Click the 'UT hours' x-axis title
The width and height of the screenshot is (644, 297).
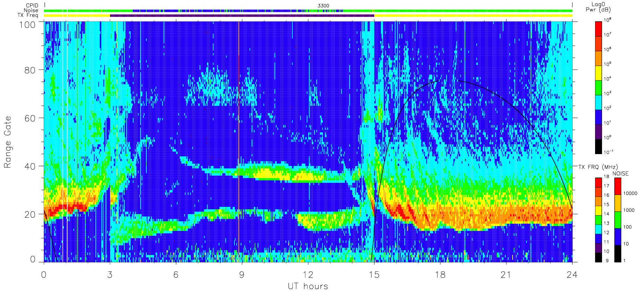(308, 286)
